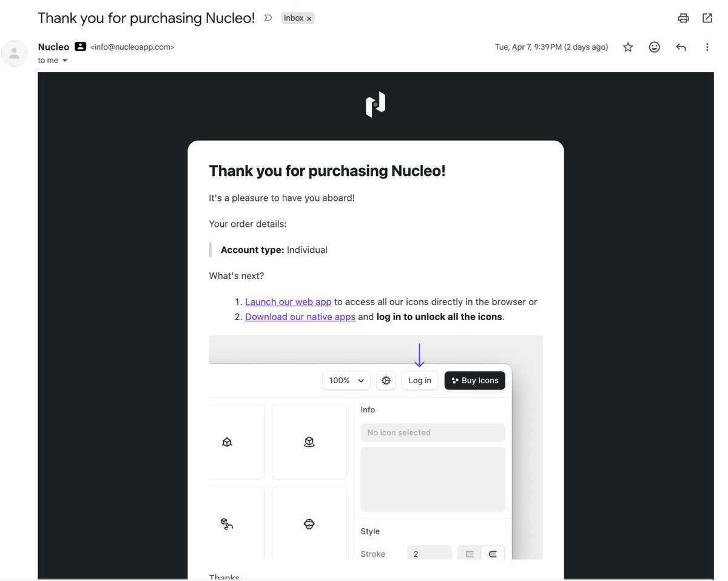The width and height of the screenshot is (728, 581).
Task: Remove the Inbox label with its x
Action: 309,19
